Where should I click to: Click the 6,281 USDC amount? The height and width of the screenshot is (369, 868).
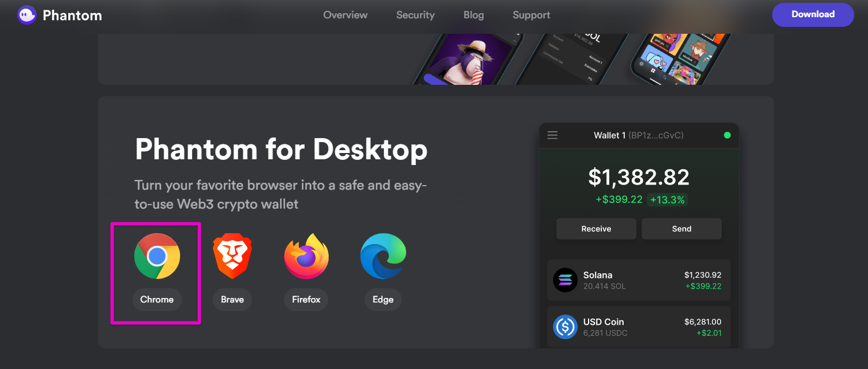(x=605, y=333)
